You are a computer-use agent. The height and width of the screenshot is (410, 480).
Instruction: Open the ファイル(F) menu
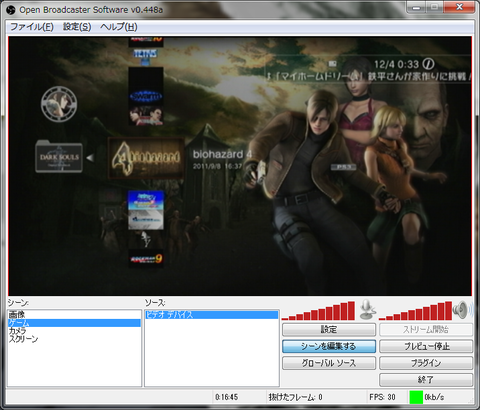32,27
